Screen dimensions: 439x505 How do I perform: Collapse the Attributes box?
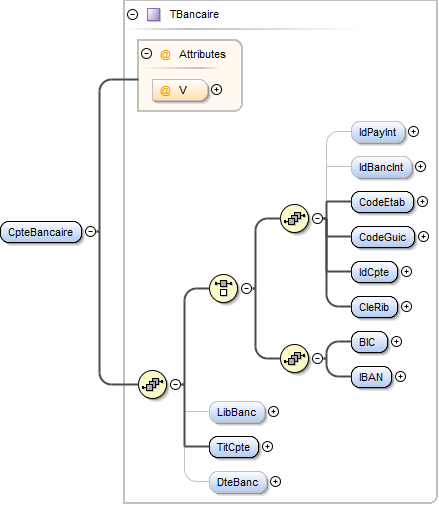(x=146, y=54)
